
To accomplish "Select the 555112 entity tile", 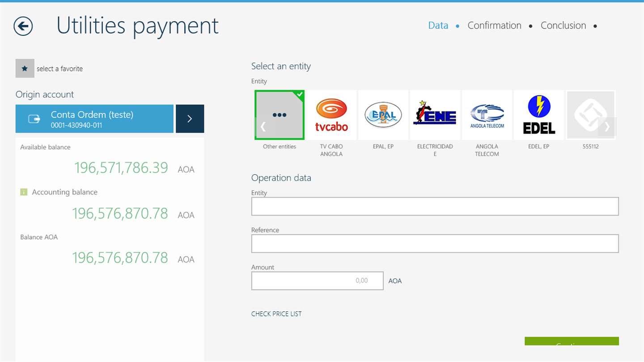I will point(591,115).
